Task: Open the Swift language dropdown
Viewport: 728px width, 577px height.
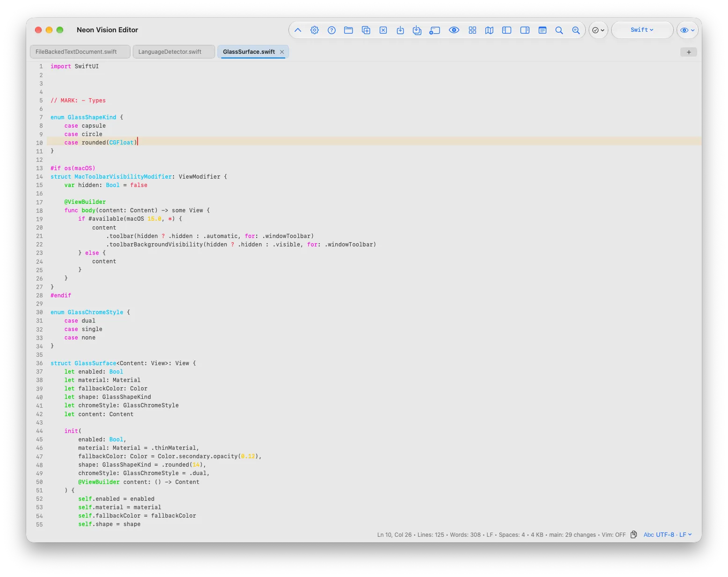Action: point(642,30)
